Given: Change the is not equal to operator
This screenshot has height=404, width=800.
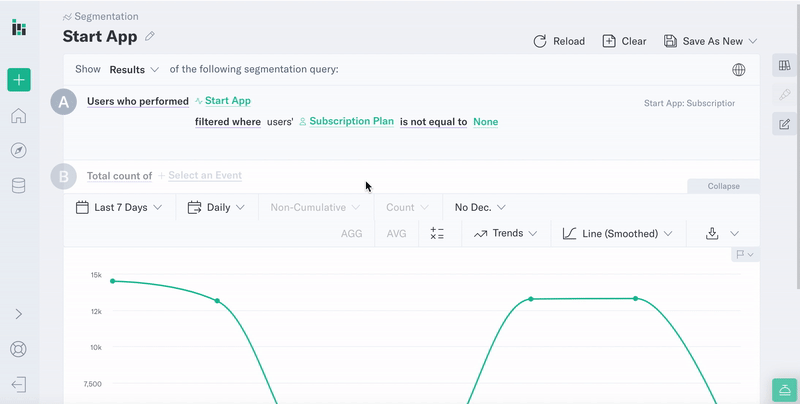Looking at the screenshot, I should (x=433, y=122).
